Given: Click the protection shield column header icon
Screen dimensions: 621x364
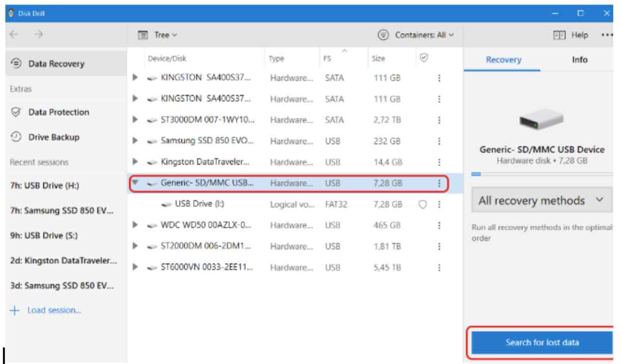Looking at the screenshot, I should pyautogui.click(x=423, y=58).
